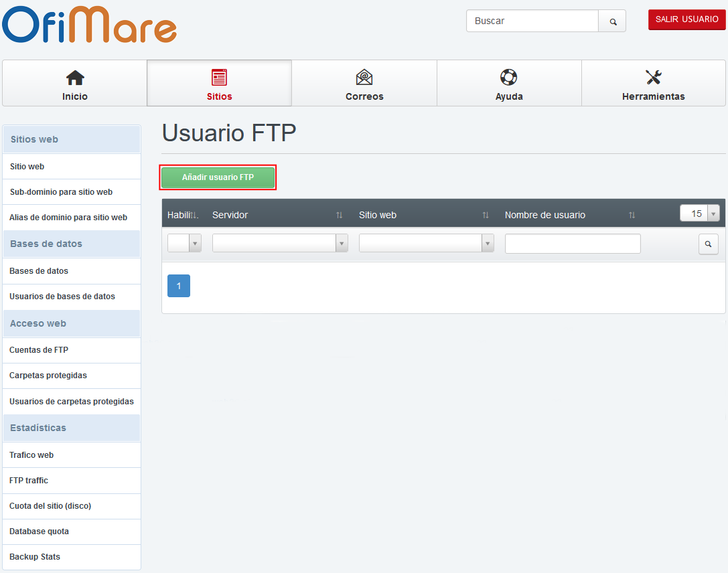Go to the Correos tab
728x573 pixels.
point(364,83)
